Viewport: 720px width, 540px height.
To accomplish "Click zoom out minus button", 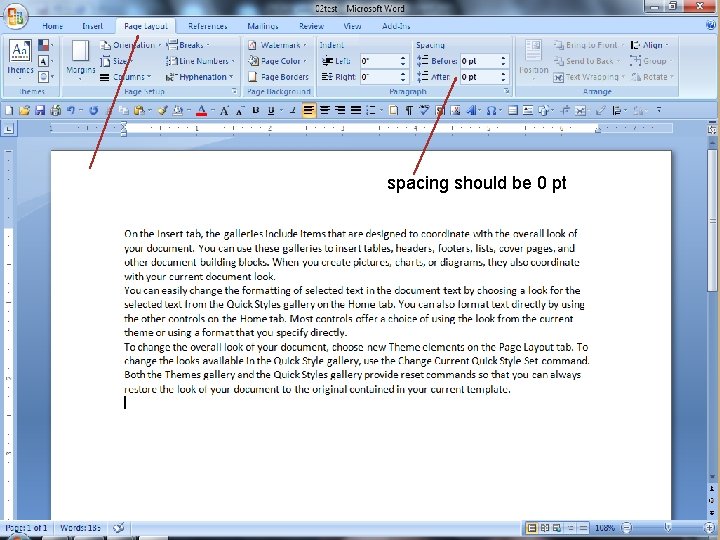I will point(627,528).
